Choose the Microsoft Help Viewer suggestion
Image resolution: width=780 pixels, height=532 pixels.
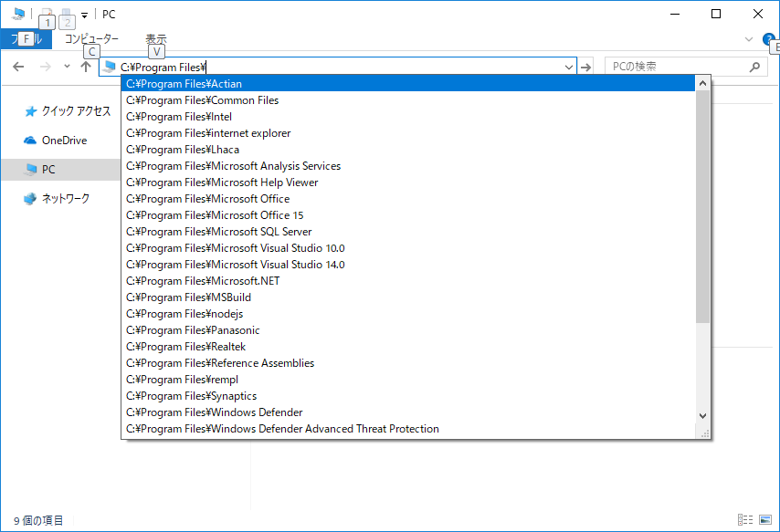408,182
